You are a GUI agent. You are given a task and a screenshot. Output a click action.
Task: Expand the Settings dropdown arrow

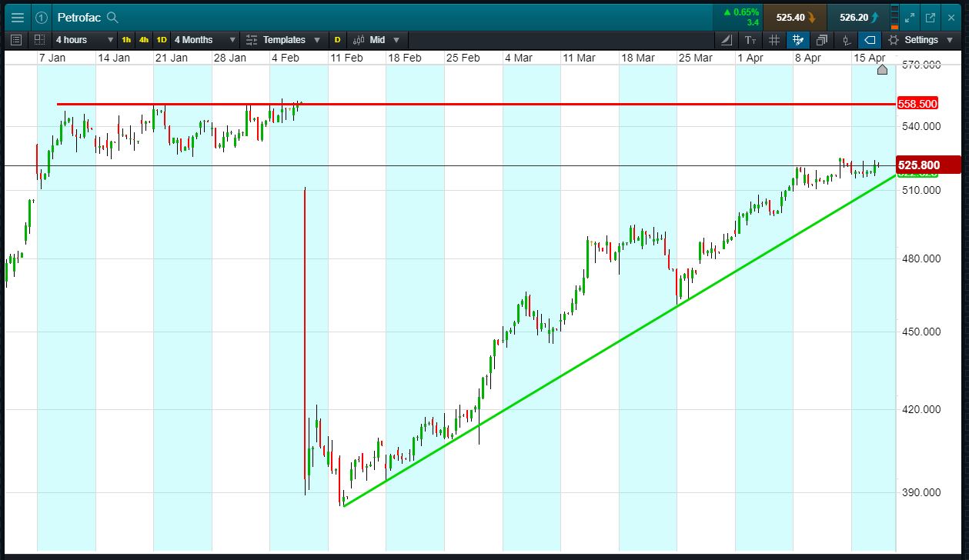(951, 40)
